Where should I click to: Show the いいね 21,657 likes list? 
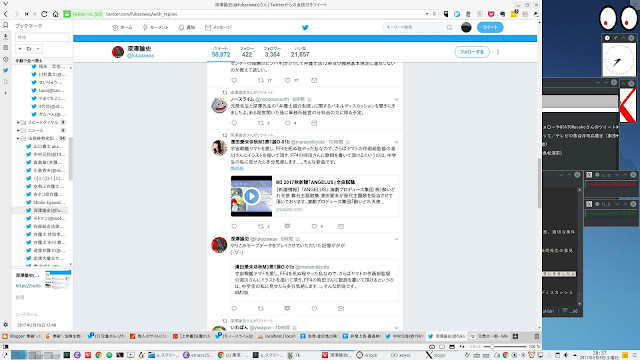[x=300, y=52]
